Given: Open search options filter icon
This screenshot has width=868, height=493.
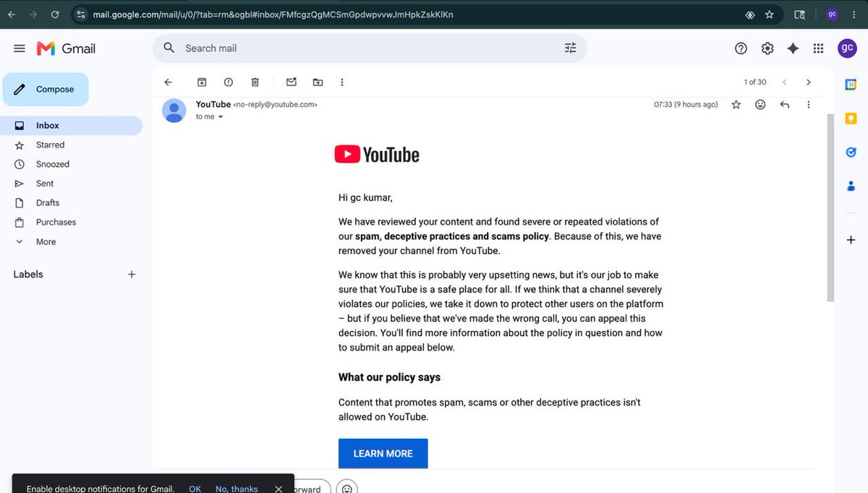Looking at the screenshot, I should click(571, 48).
